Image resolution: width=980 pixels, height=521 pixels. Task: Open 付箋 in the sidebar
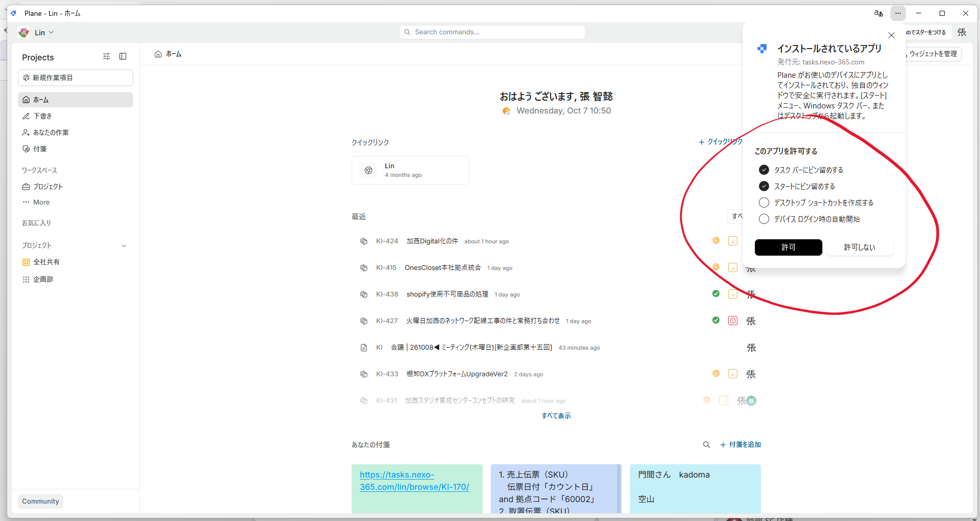click(75, 149)
